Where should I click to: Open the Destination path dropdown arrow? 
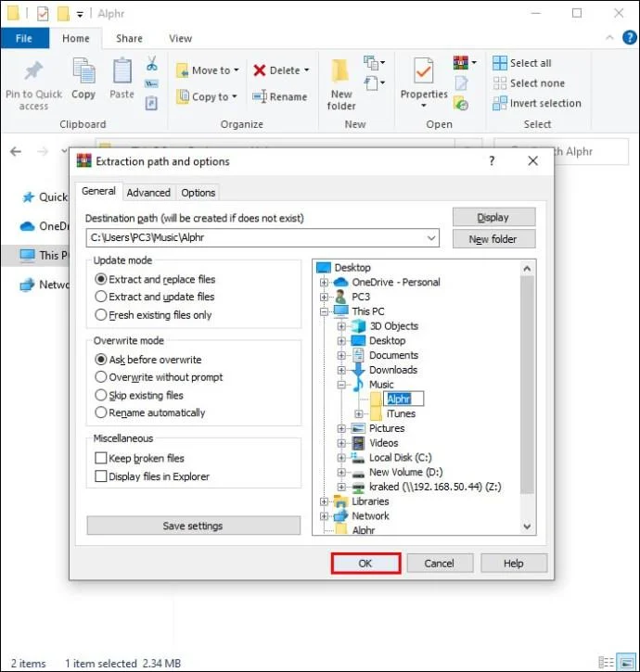point(431,238)
